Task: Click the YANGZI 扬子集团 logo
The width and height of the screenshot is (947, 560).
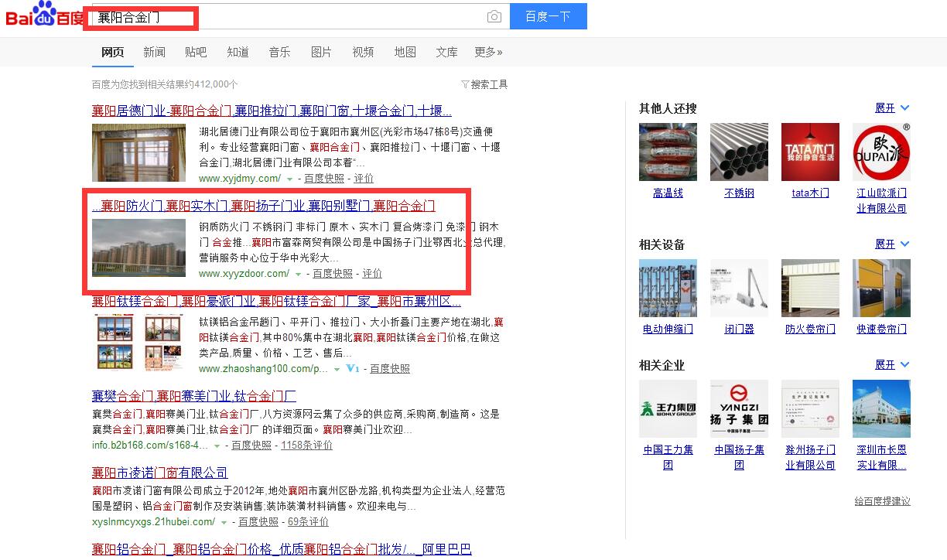Action: [739, 408]
